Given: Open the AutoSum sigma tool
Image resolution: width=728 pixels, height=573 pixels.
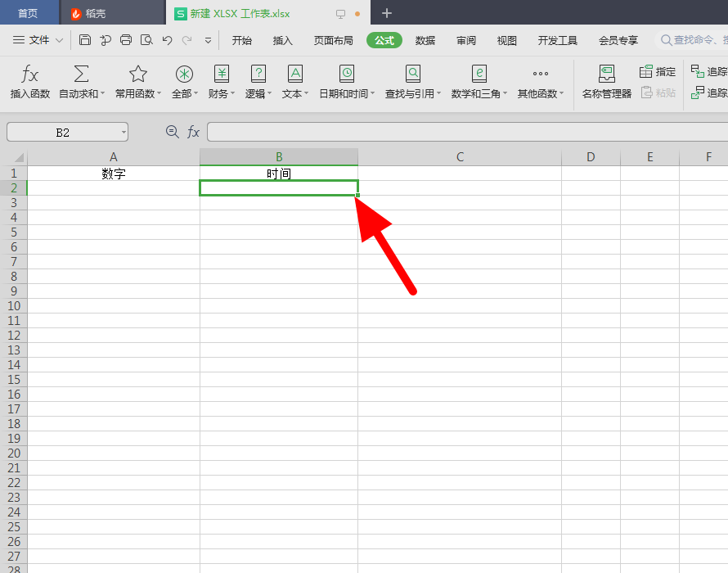Looking at the screenshot, I should tap(81, 74).
